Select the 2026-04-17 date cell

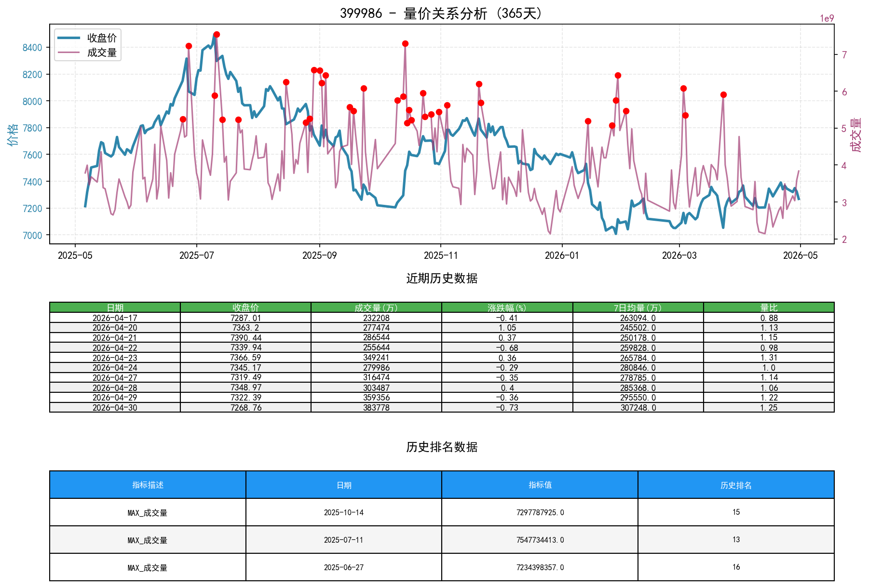(x=115, y=318)
